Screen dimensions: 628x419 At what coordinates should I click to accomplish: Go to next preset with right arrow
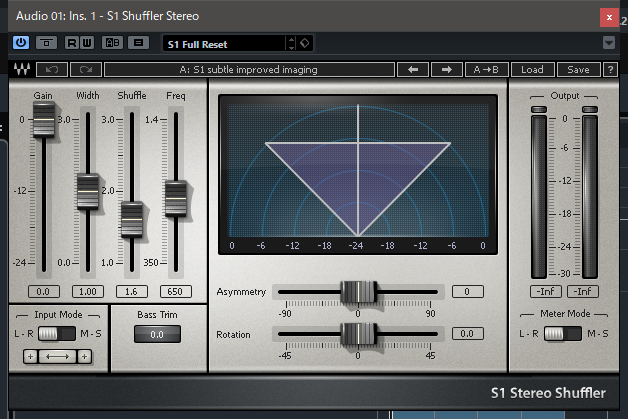pos(447,69)
